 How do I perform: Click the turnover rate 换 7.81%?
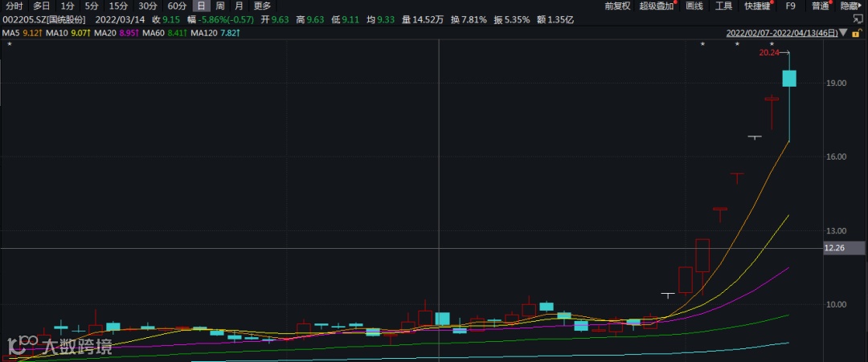pyautogui.click(x=469, y=20)
